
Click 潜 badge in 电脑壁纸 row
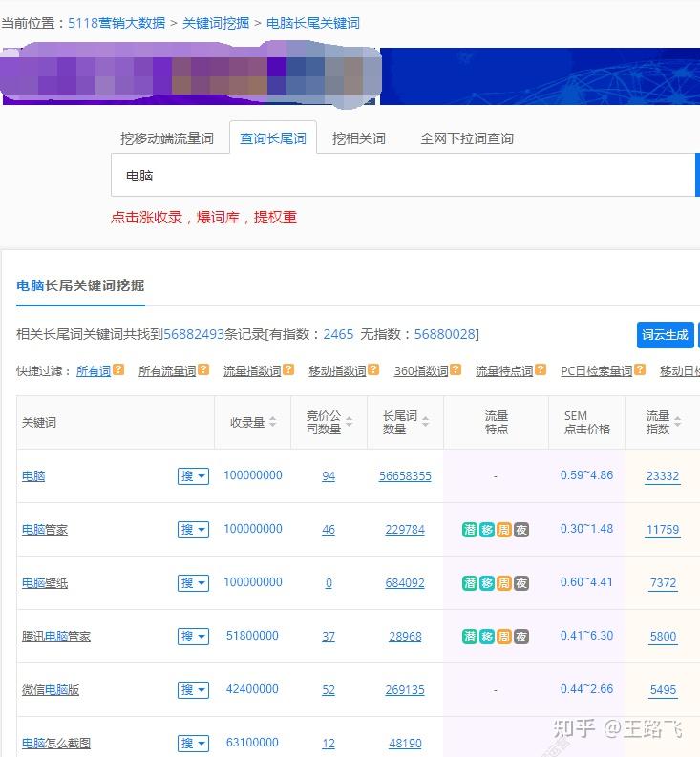tap(470, 583)
